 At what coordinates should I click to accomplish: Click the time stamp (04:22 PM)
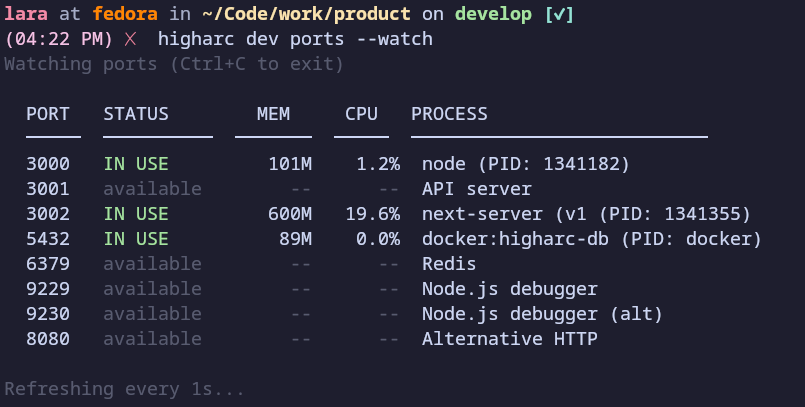[59, 39]
